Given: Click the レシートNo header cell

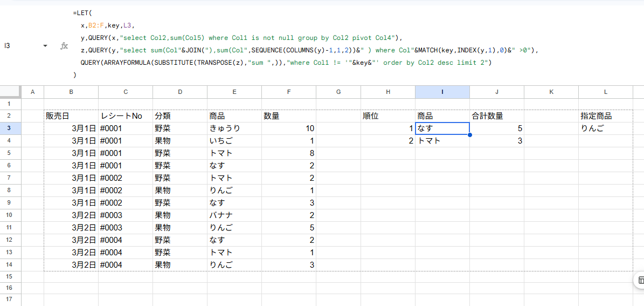Looking at the screenshot, I should coord(126,116).
